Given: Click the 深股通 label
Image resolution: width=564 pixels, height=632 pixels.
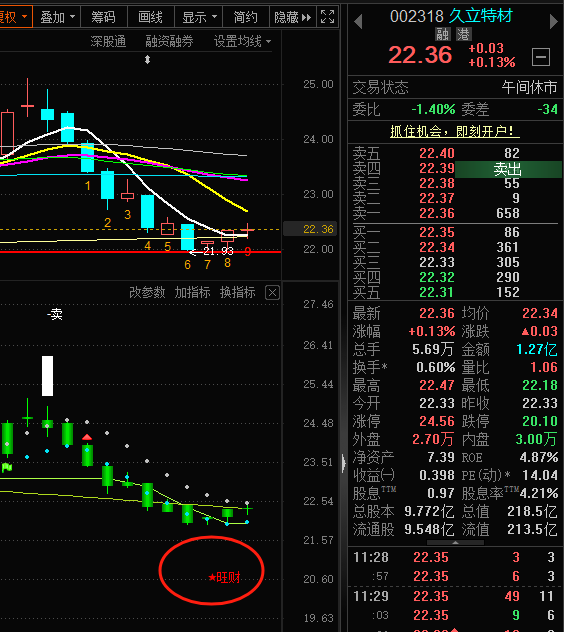Looking at the screenshot, I should click(x=108, y=41).
